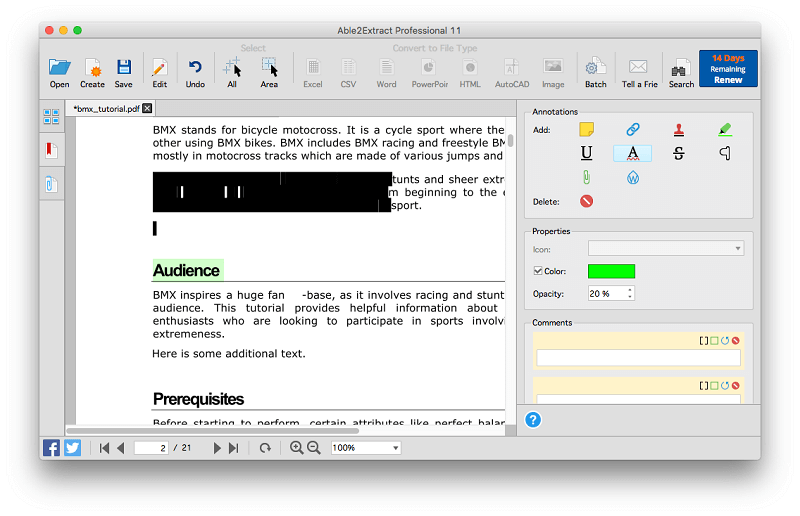Add a caret annotation
800x516 pixels.
(725, 153)
